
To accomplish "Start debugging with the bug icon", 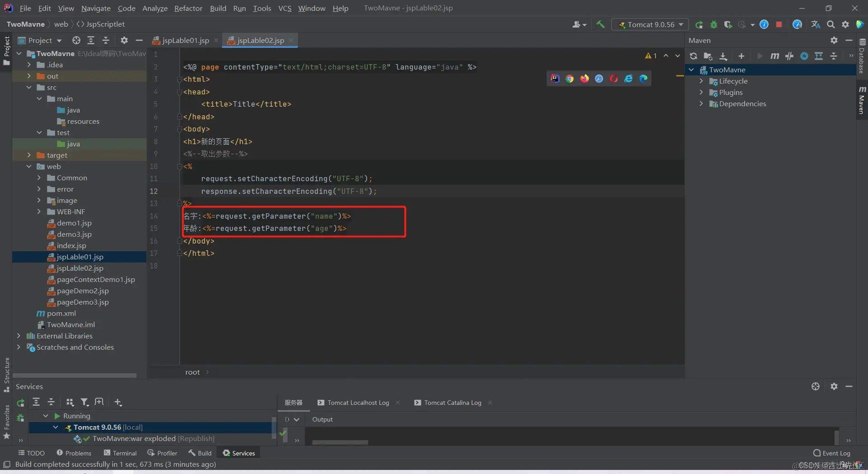I will tap(714, 24).
